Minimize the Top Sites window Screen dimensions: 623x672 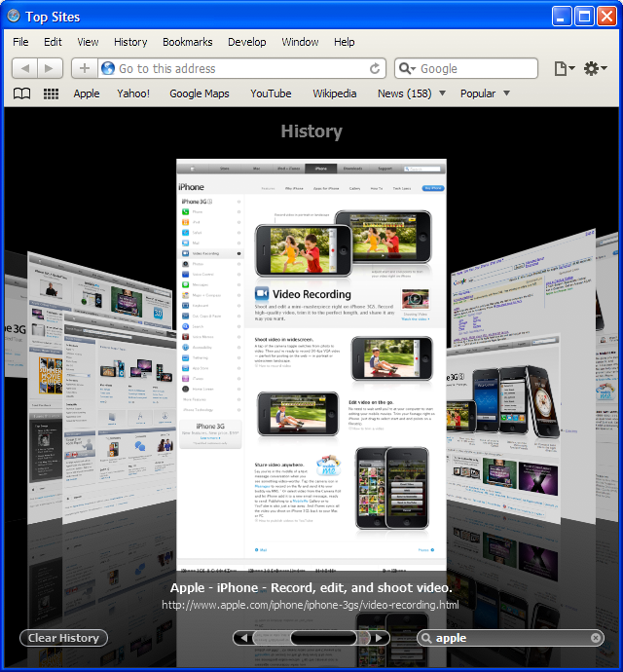(x=562, y=17)
